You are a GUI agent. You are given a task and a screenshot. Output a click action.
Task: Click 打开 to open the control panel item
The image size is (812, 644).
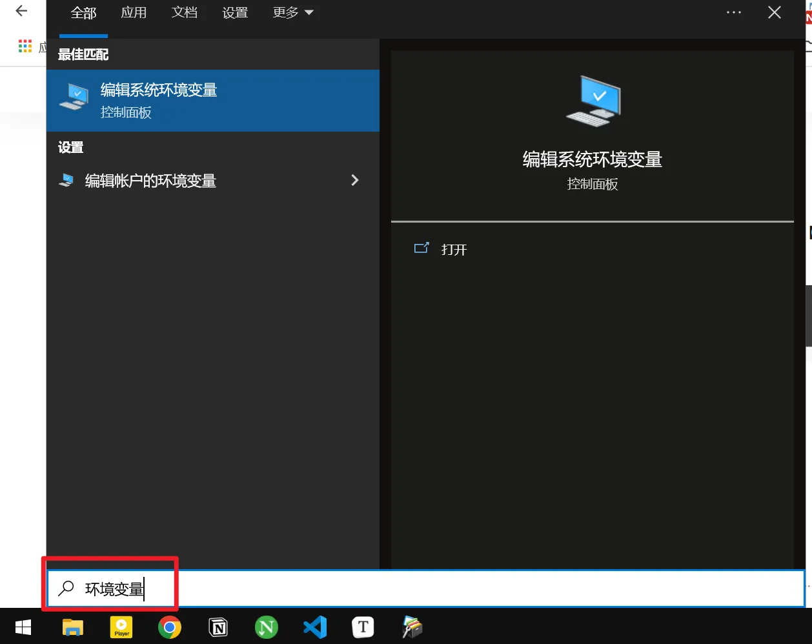click(453, 250)
